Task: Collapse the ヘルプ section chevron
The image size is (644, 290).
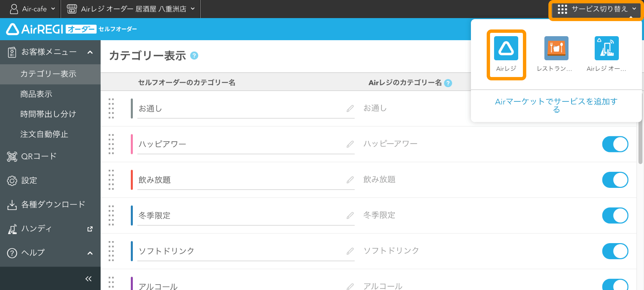Action: [90, 253]
